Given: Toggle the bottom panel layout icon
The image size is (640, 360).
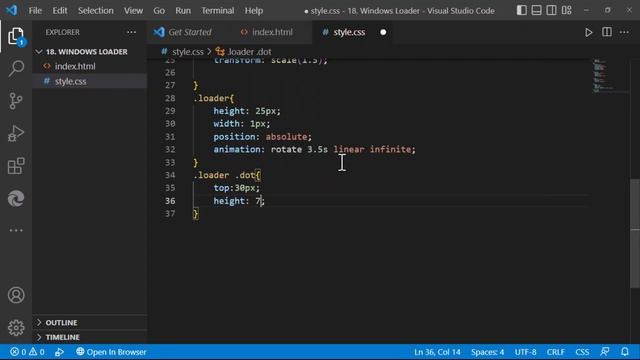Looking at the screenshot, I should 536,10.
